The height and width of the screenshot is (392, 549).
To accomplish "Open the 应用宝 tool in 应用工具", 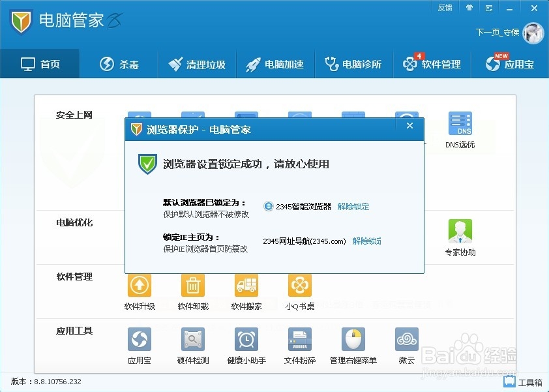I will coord(140,346).
